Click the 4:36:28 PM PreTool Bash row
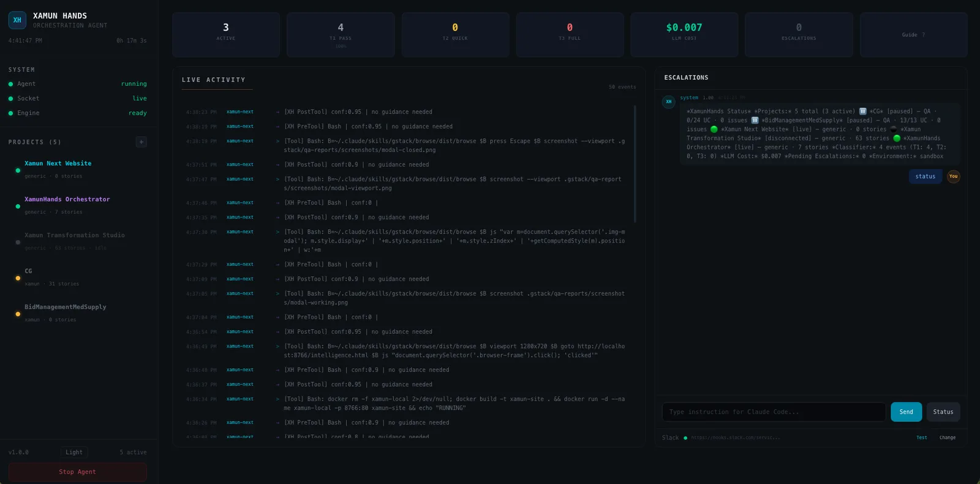 (x=407, y=423)
